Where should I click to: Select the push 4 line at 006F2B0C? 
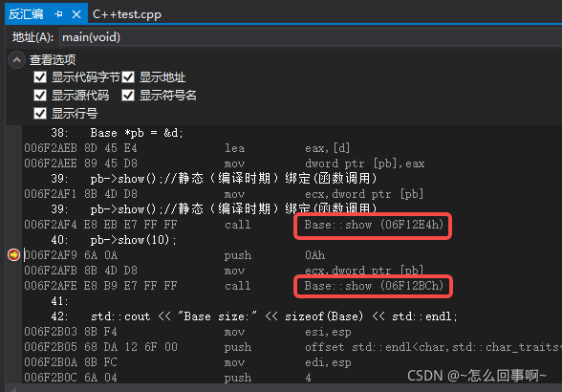pos(167,378)
